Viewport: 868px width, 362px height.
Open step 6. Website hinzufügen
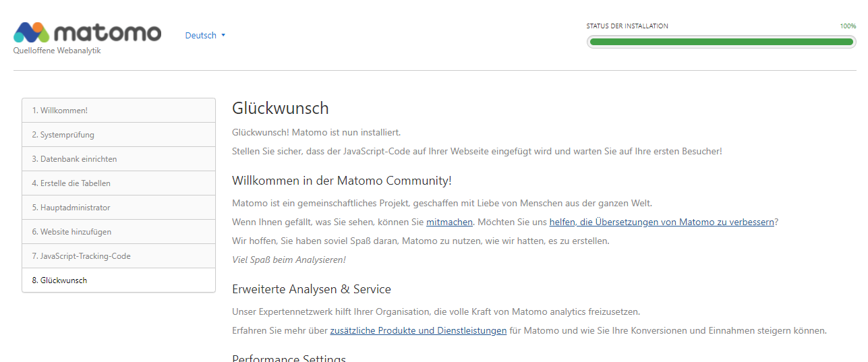(119, 232)
